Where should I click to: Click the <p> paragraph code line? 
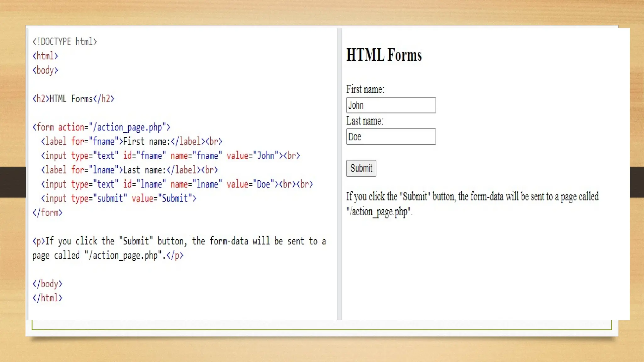tap(179, 241)
